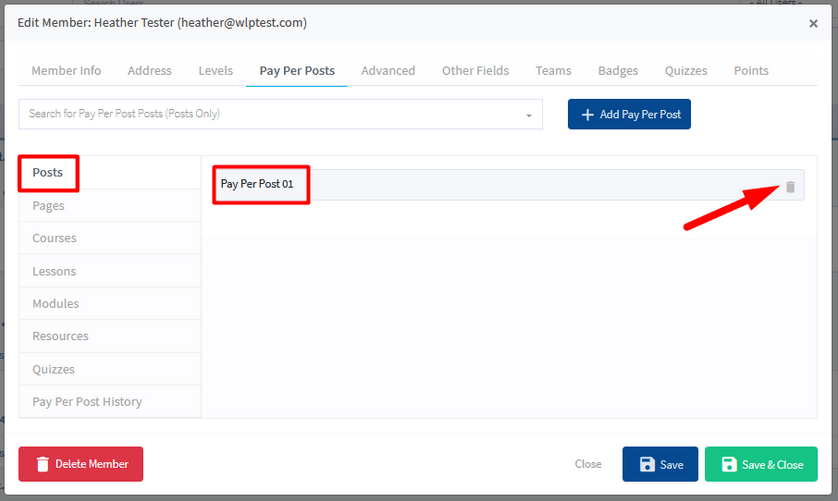Screen dimensions: 838x501
Task: Click the green Save & Close button
Action: (761, 464)
